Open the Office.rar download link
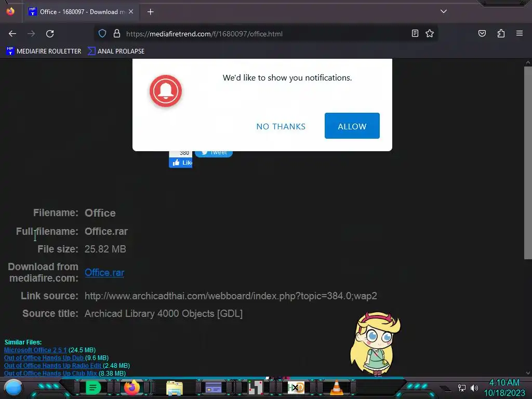 (x=104, y=272)
